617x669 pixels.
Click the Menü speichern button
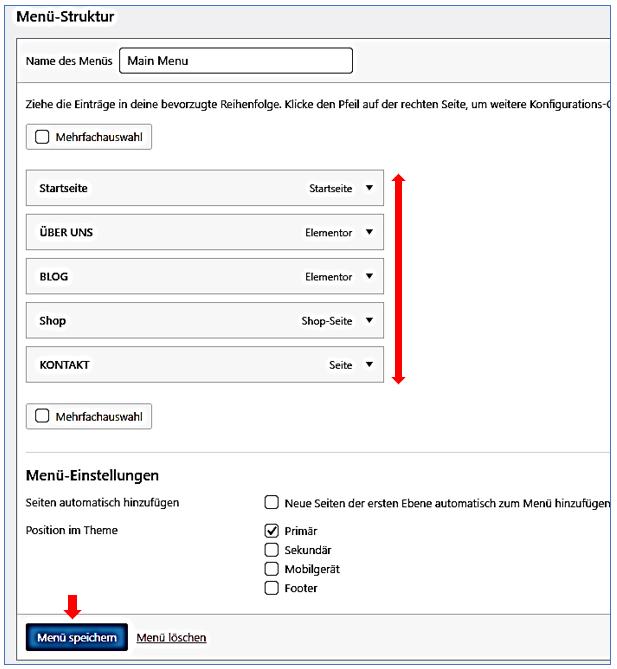(77, 638)
